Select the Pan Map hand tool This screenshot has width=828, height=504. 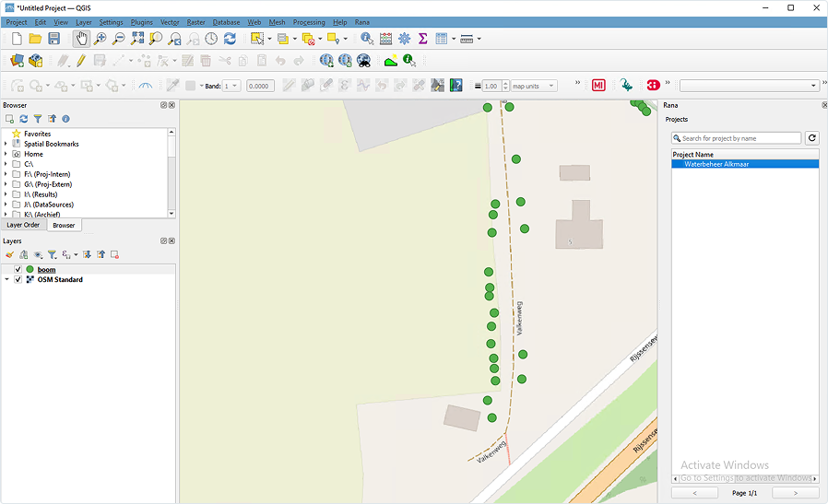[81, 39]
